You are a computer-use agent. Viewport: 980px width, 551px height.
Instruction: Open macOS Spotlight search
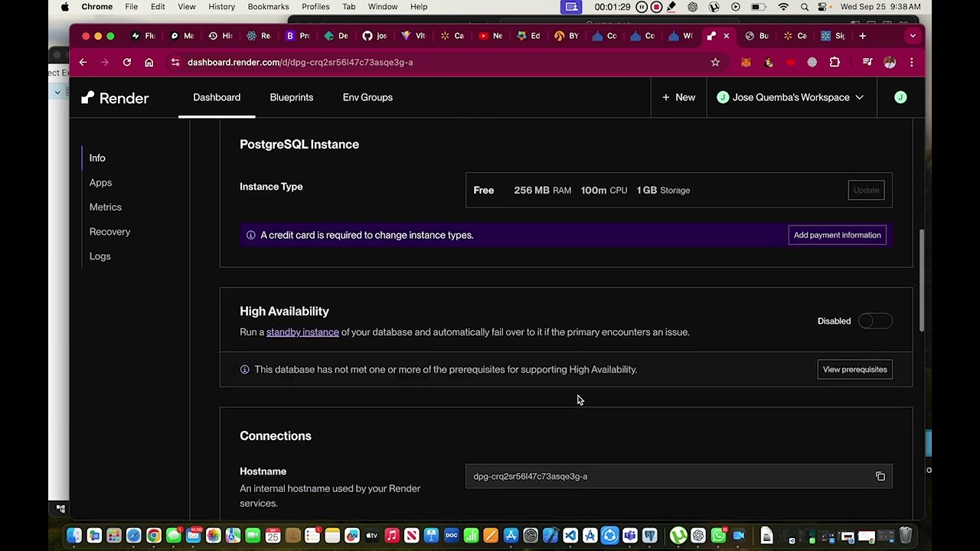click(x=805, y=7)
